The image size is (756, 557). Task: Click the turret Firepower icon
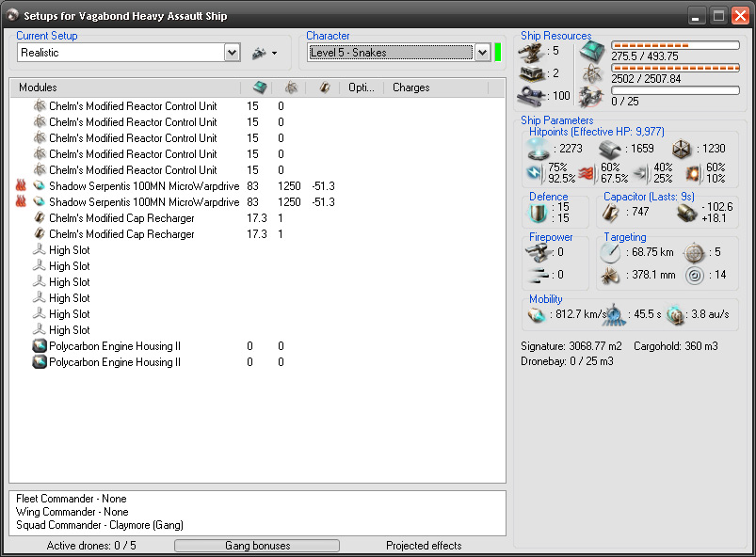pos(539,252)
